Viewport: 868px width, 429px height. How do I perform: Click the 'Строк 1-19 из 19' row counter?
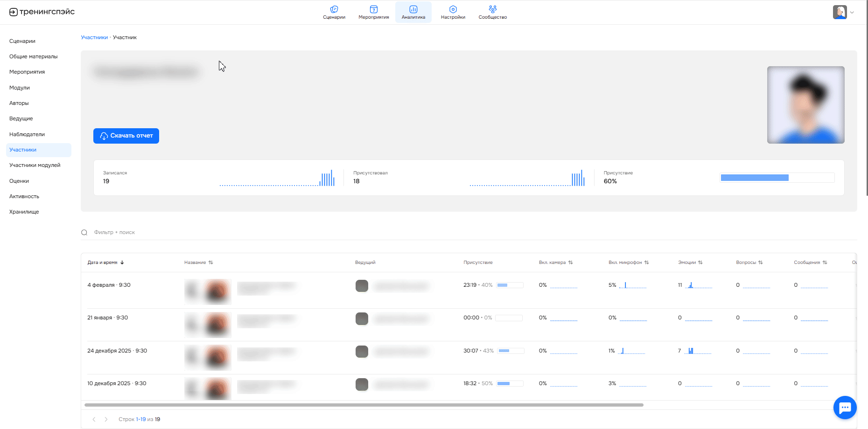(139, 419)
